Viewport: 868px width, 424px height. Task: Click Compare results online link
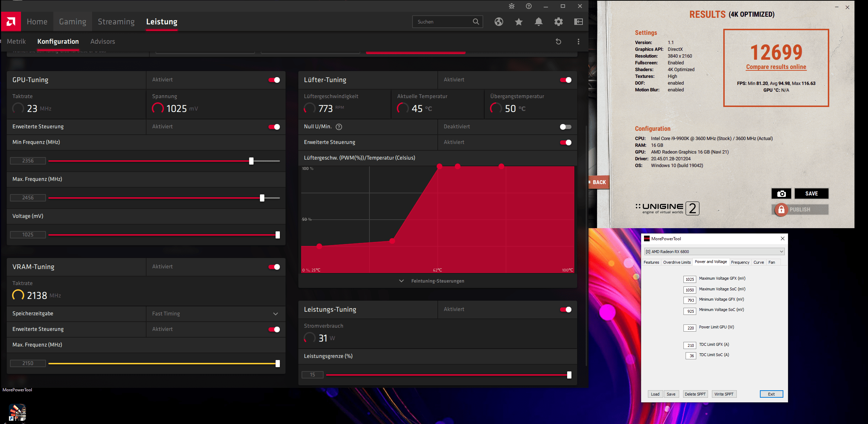(776, 67)
